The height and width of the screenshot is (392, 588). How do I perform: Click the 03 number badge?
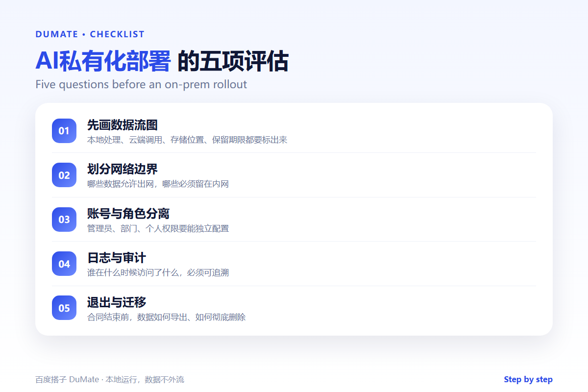[x=64, y=220]
